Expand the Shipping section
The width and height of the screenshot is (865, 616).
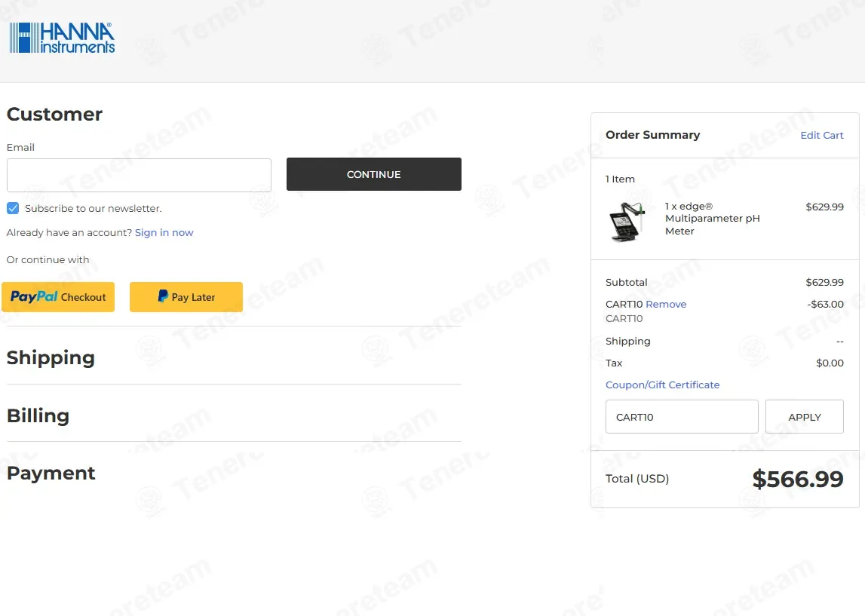point(51,357)
